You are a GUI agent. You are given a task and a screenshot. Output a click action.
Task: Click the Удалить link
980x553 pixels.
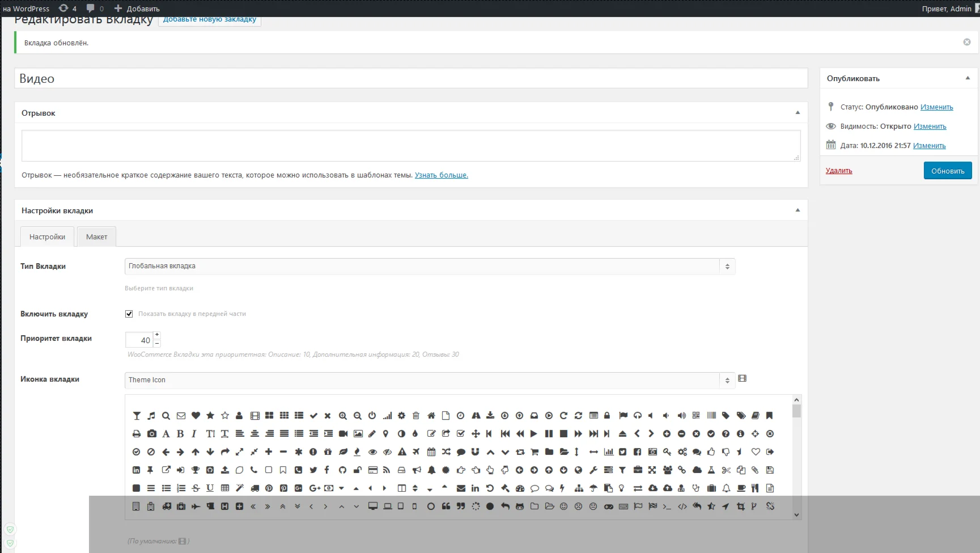(x=839, y=171)
